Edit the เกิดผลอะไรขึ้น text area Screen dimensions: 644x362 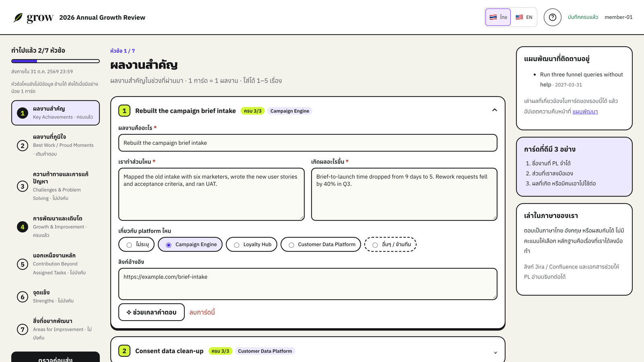404,194
